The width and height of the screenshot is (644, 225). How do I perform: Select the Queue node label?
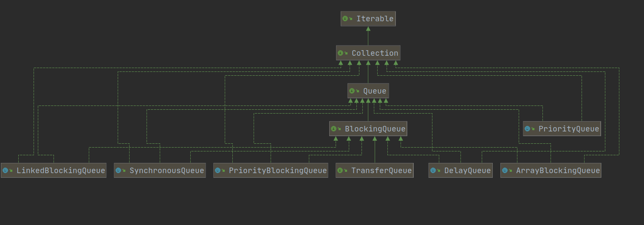point(375,91)
